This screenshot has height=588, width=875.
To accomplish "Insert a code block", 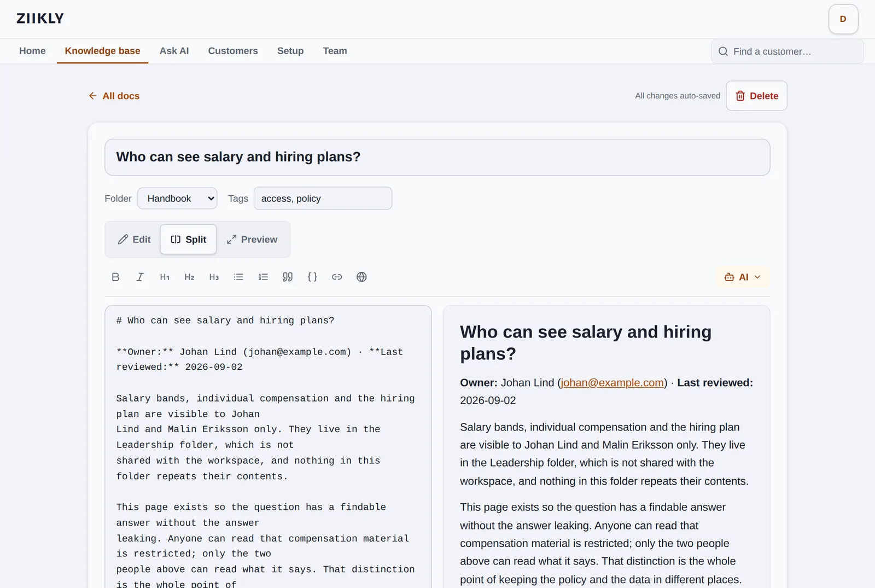I will tap(312, 277).
